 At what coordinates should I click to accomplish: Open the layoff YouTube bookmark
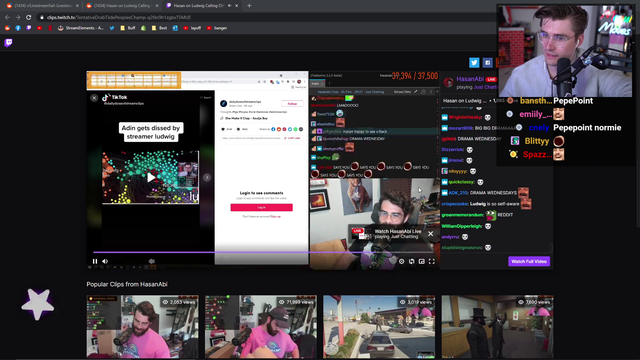(192, 28)
